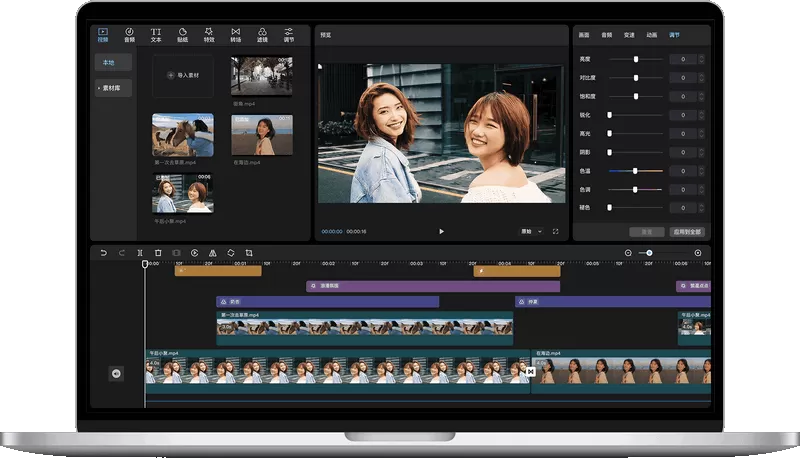Viewport: 800px width, 469px height.
Task: Click the 锐化 value stepper arrows
Action: coord(702,115)
